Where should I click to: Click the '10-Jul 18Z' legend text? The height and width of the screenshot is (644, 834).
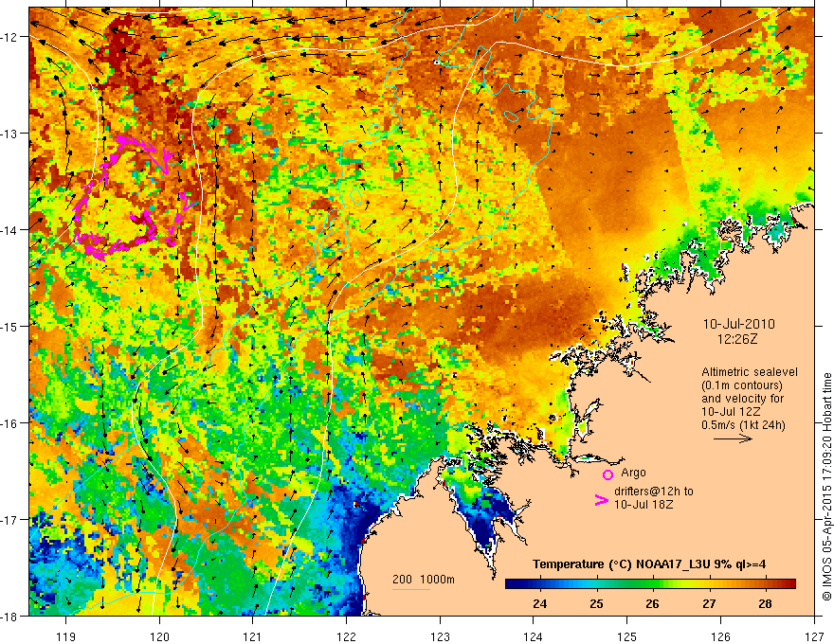point(644,504)
